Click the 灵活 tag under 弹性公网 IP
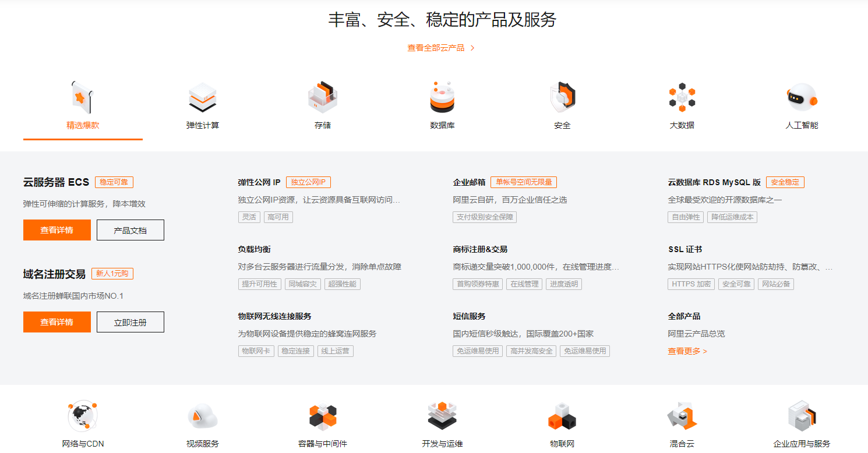The width and height of the screenshot is (868, 453). 249,217
